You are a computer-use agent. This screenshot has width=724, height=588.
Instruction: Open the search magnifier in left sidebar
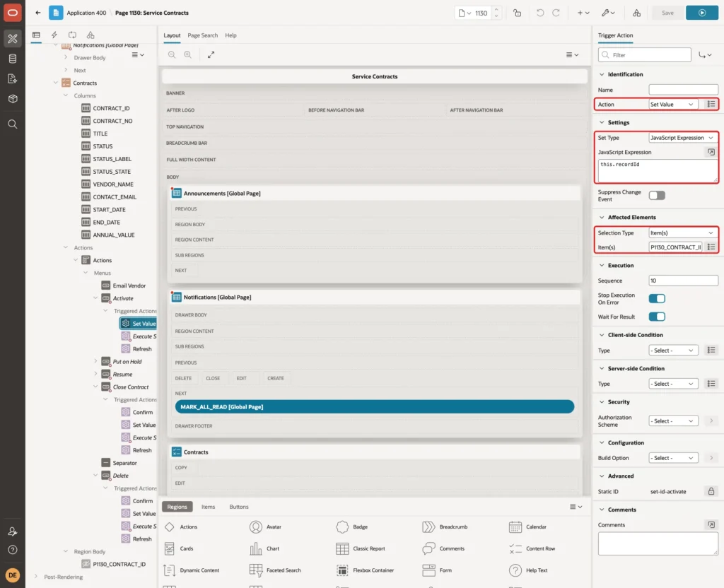13,124
